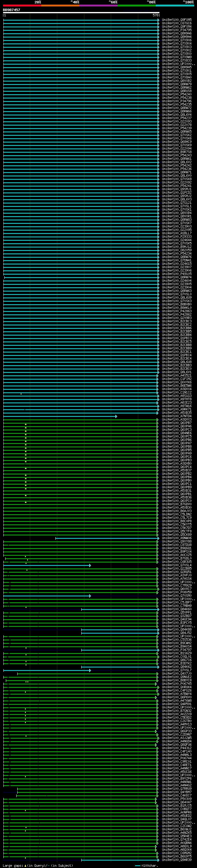Select hit label UniRef100_O82059
Viewport: 197px width, 868px height.
coord(177,250)
